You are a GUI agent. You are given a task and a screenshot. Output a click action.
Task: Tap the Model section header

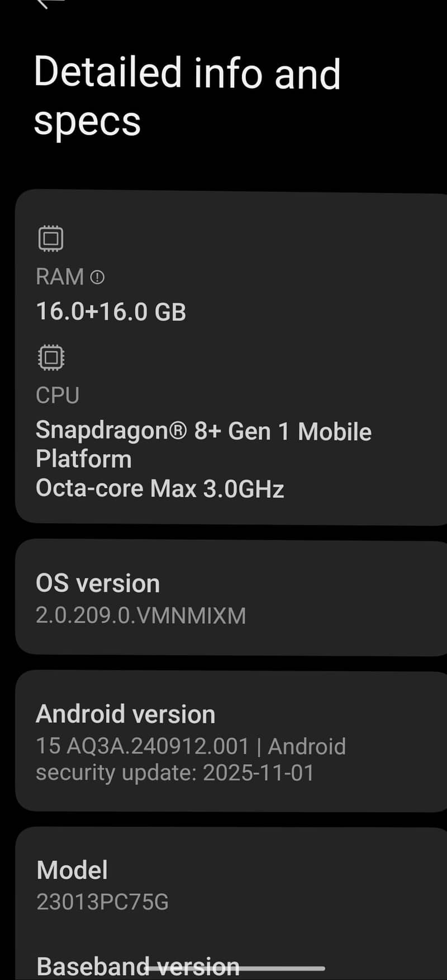pos(72,870)
